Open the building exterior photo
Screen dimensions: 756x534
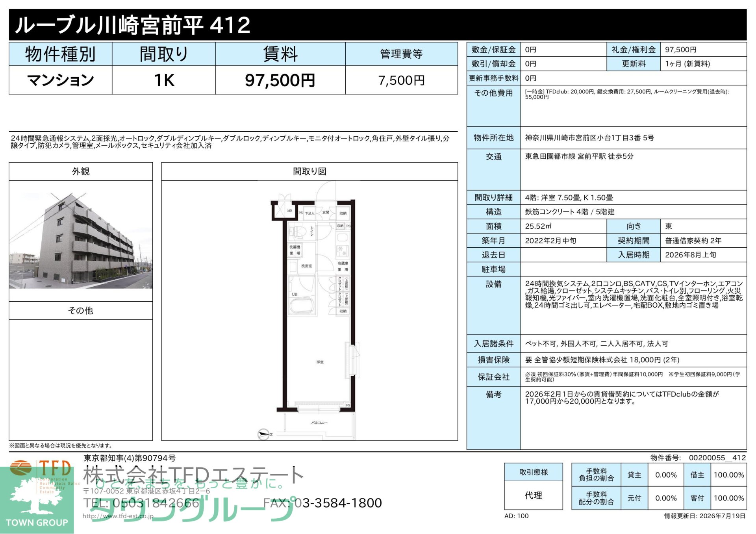click(81, 240)
